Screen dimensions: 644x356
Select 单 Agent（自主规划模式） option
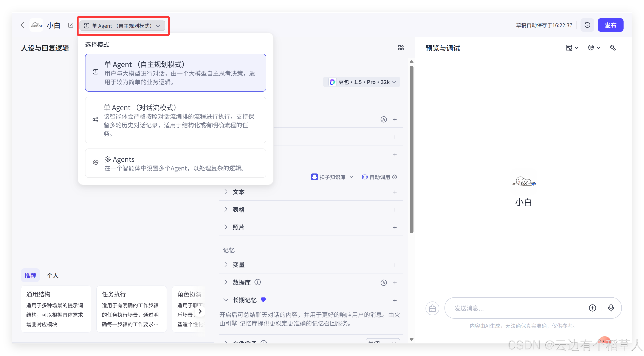175,73
